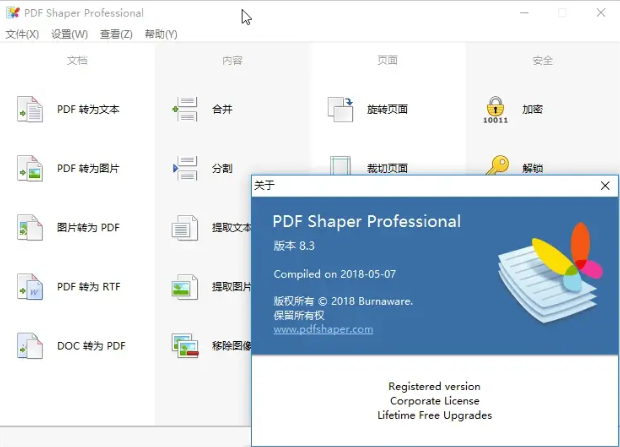Close the 关于 dialog
The image size is (620, 447).
[x=605, y=186]
